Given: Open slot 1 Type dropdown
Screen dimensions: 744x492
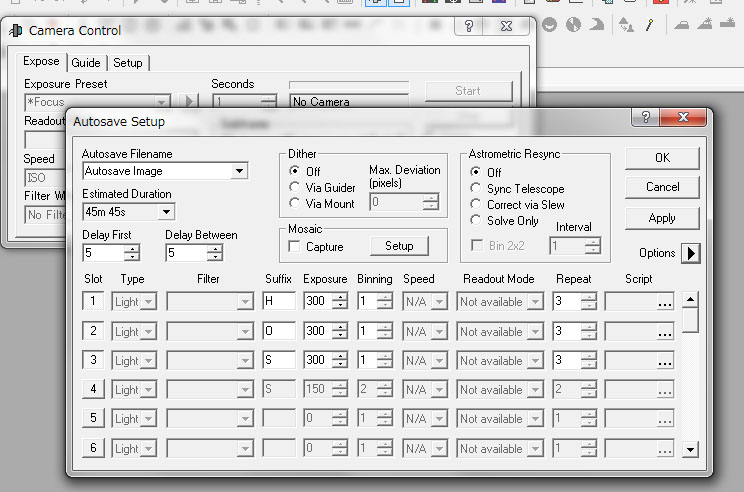Looking at the screenshot, I should (149, 302).
